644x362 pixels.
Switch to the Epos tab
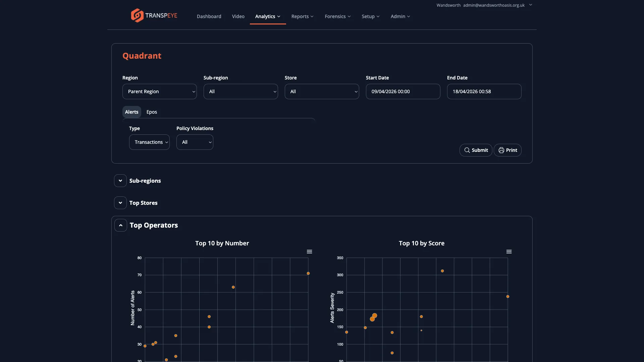point(152,112)
